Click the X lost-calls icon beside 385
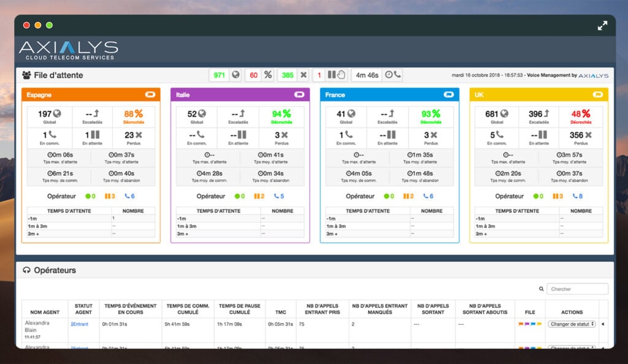The width and height of the screenshot is (628, 364). pyautogui.click(x=304, y=75)
